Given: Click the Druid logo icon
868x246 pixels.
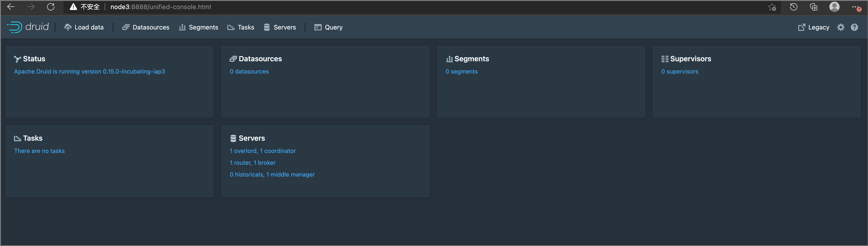Looking at the screenshot, I should click(15, 27).
